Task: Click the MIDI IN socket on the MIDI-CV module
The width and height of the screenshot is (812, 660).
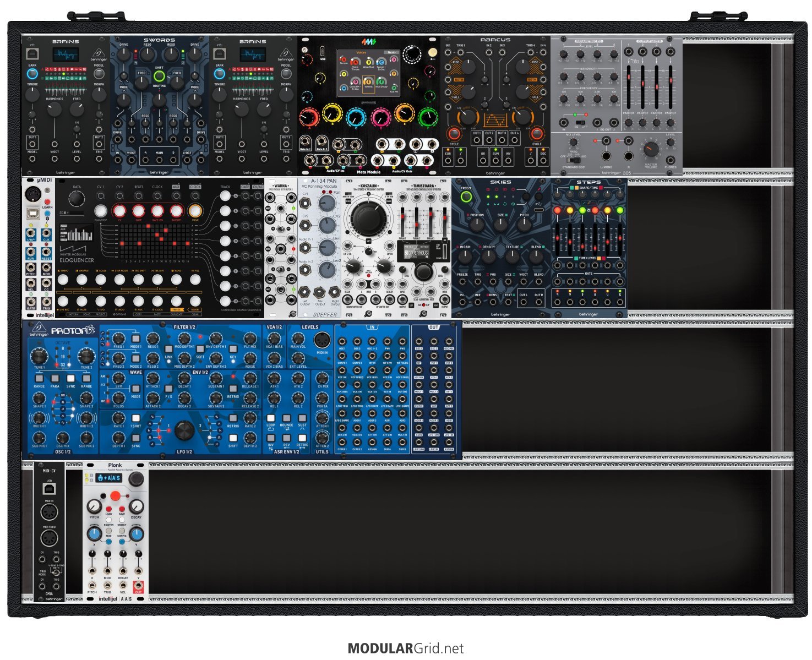Action: (x=50, y=512)
